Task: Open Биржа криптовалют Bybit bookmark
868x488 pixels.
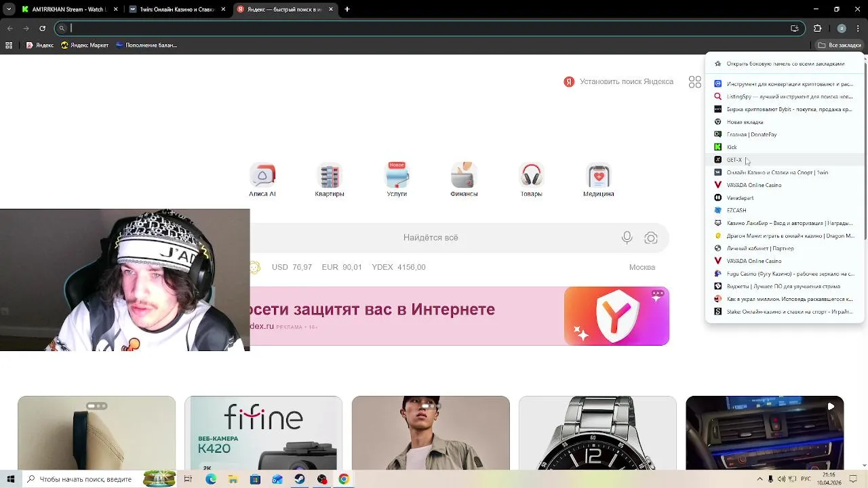Action: [x=785, y=109]
